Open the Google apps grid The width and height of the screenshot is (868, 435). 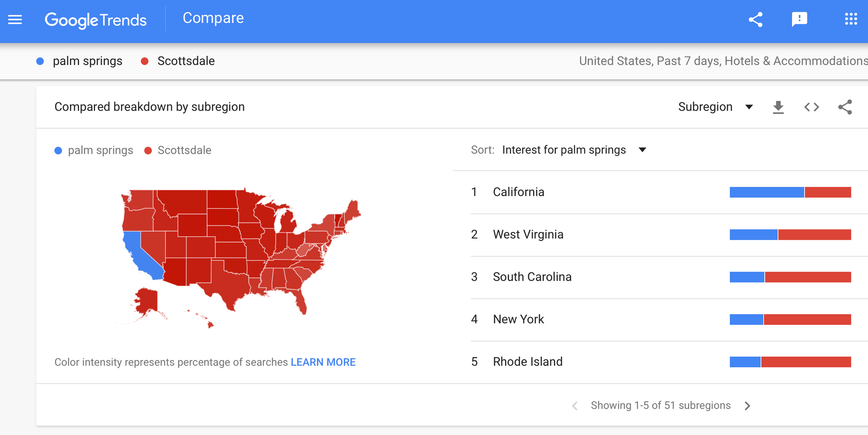851,20
